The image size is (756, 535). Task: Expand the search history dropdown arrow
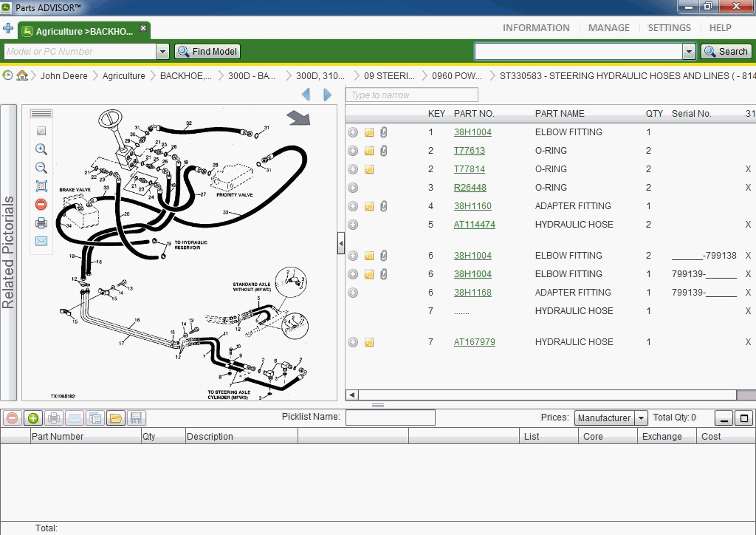689,52
